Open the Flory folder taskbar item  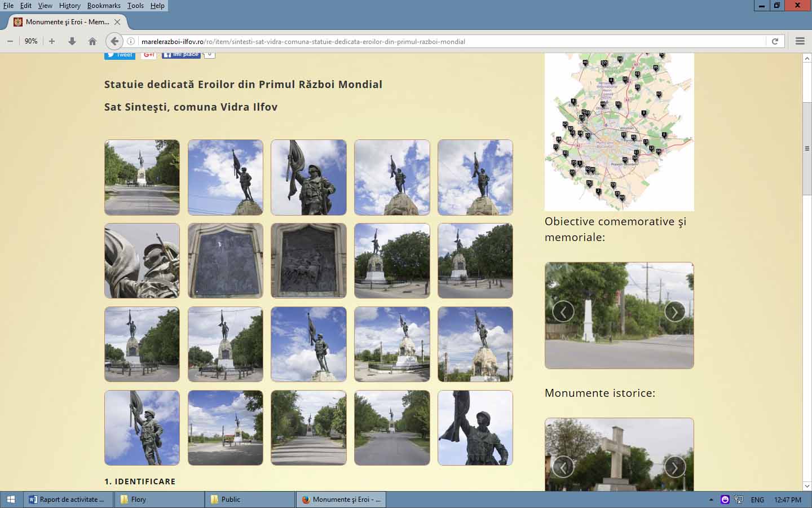[x=159, y=500]
